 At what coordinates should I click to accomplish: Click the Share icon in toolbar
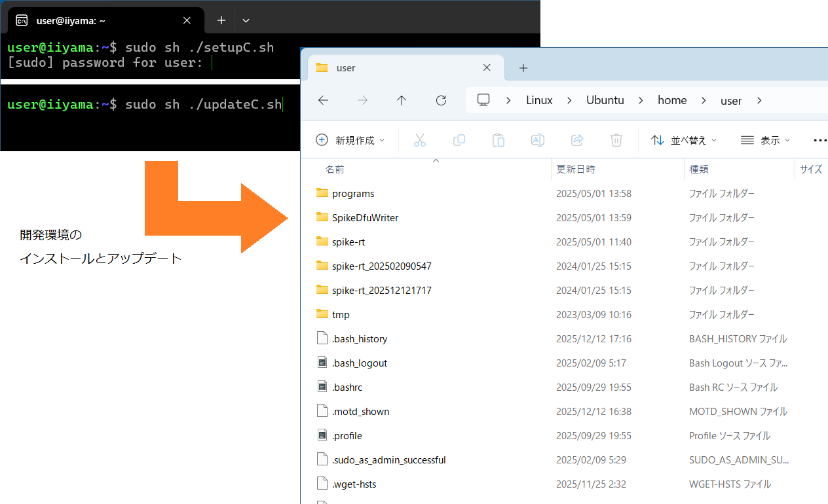577,140
